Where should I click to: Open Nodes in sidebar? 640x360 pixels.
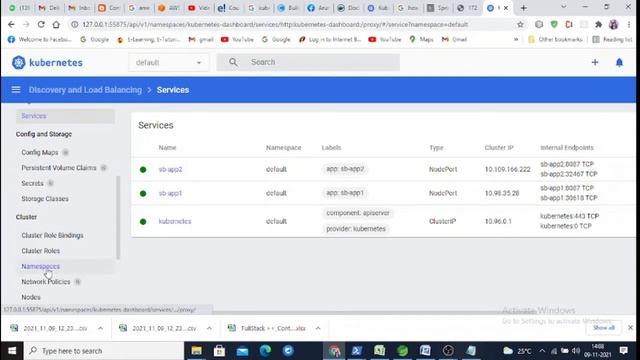[x=31, y=297]
